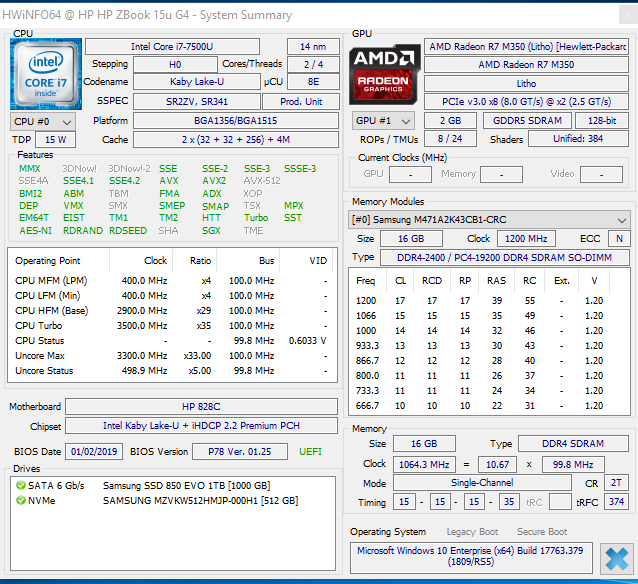Image resolution: width=638 pixels, height=584 pixels.
Task: Select the 1066 frequency timing row
Action: coord(489,316)
